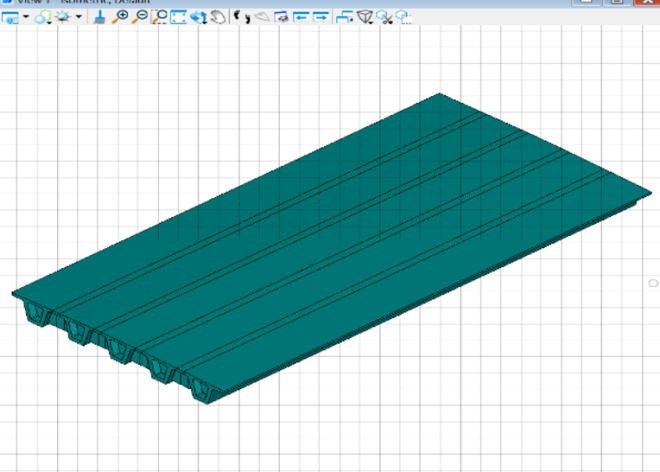Expand the View Attributes dropdown arrow

(x=26, y=17)
